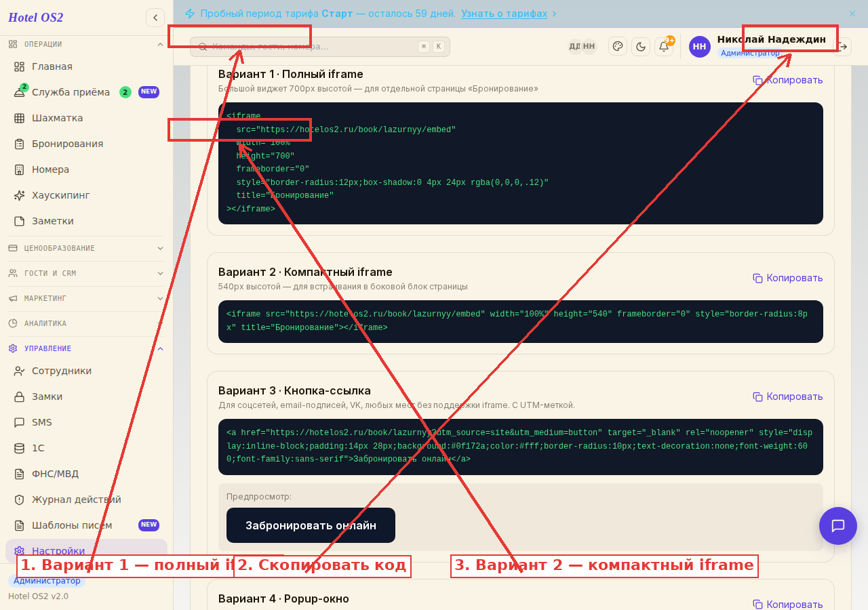
Task: Collapse the Управление sidebar section
Action: coord(86,348)
